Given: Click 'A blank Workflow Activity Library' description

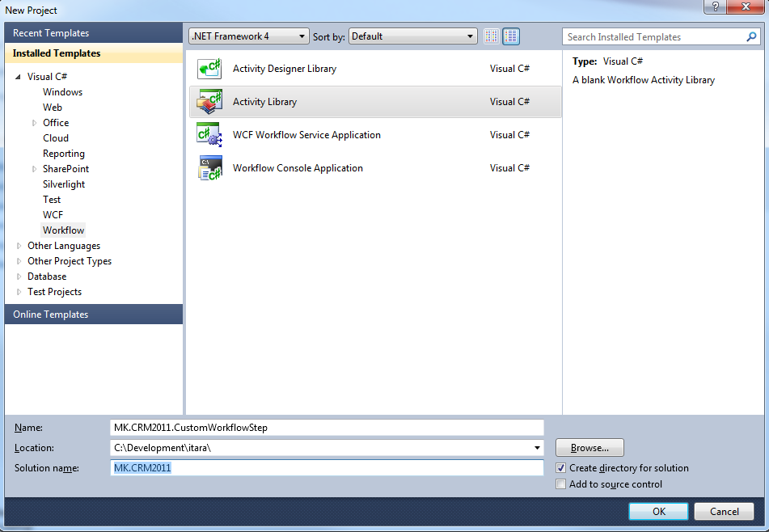Looking at the screenshot, I should coord(644,80).
